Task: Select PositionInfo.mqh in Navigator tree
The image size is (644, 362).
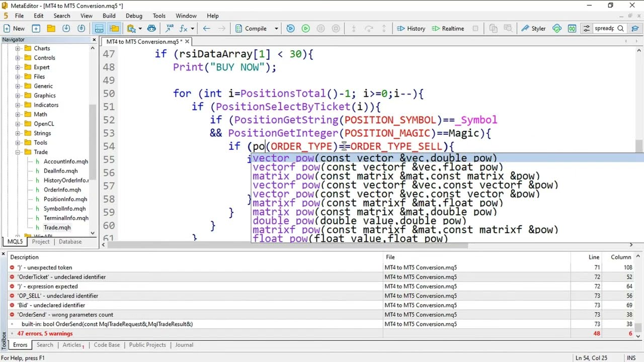Action: (x=65, y=199)
